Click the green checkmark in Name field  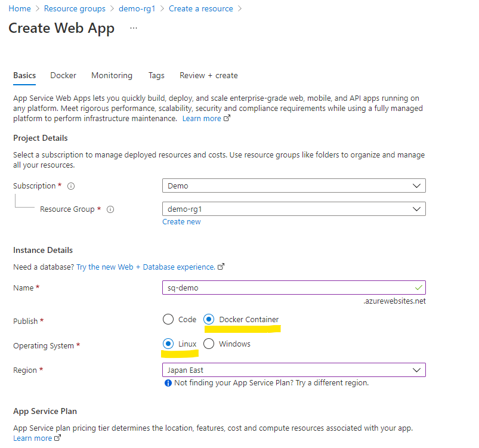pos(418,288)
